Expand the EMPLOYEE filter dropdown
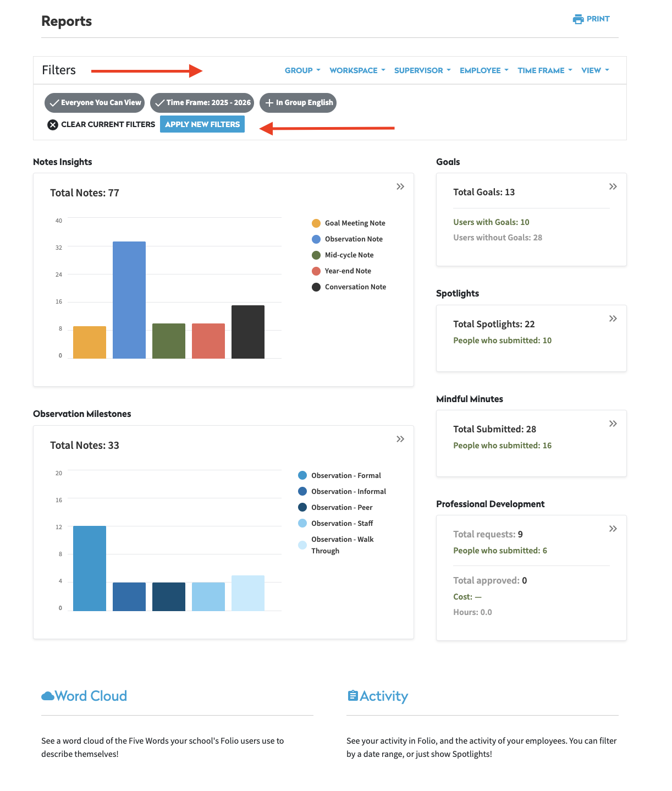This screenshot has height=791, width=672. 484,70
